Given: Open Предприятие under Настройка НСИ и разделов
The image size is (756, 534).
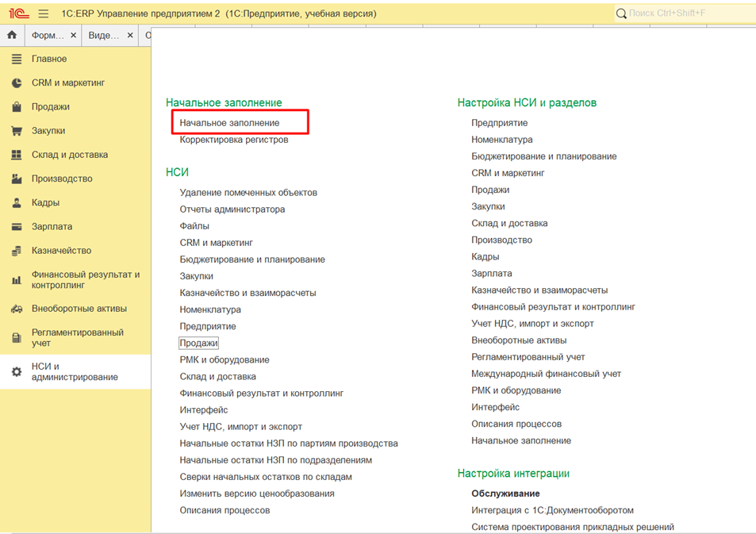Looking at the screenshot, I should coord(500,123).
